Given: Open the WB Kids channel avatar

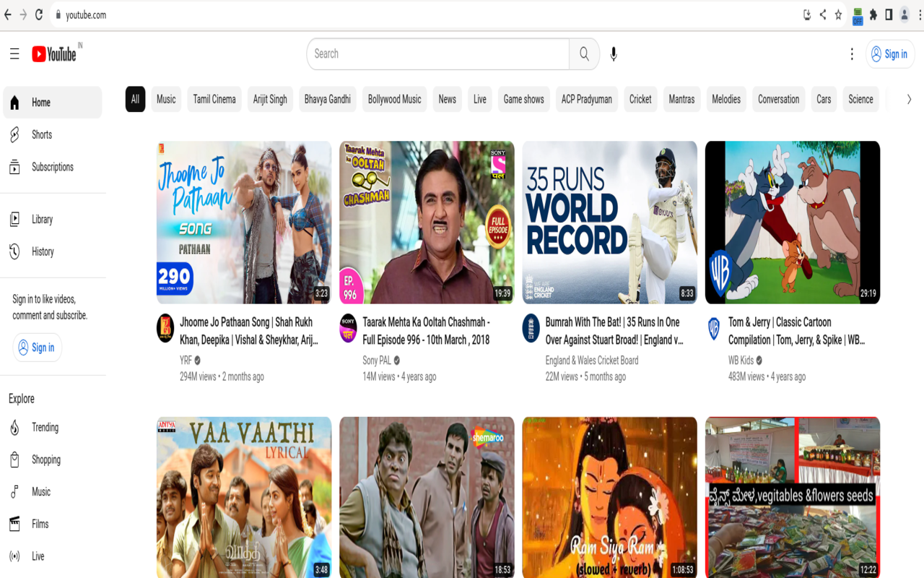Looking at the screenshot, I should (714, 328).
